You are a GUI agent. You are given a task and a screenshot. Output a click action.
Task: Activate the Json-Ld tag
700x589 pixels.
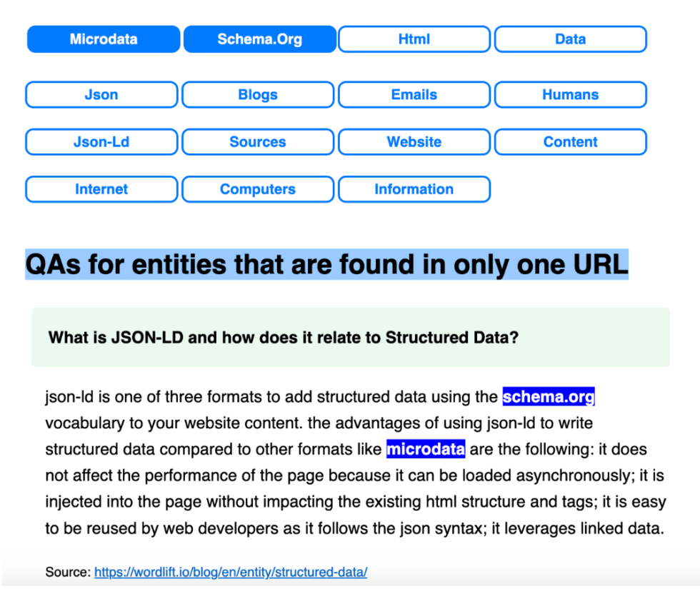(101, 141)
